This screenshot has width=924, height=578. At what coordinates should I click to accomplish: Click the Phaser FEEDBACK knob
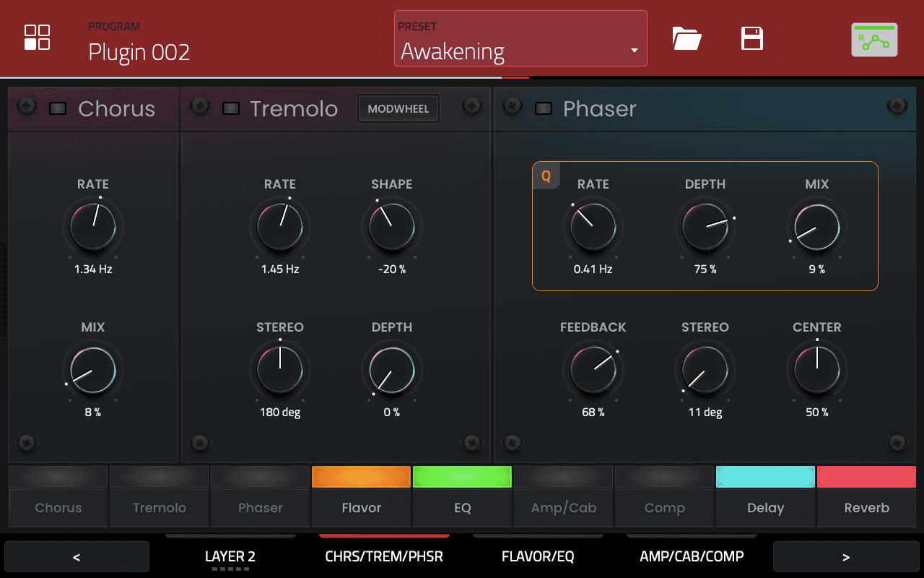pyautogui.click(x=593, y=369)
